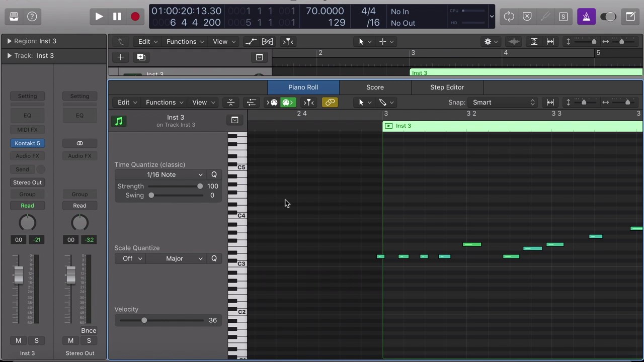Screen dimensions: 644x362
Task: Click the Tracks area up-arrow back icon
Action: [120, 42]
